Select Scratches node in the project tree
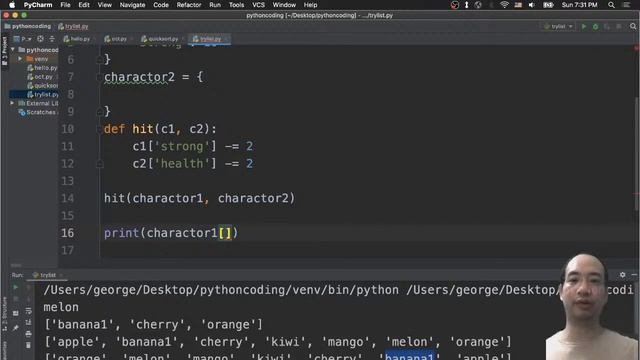Image resolution: width=640 pixels, height=360 pixels. 38,112
